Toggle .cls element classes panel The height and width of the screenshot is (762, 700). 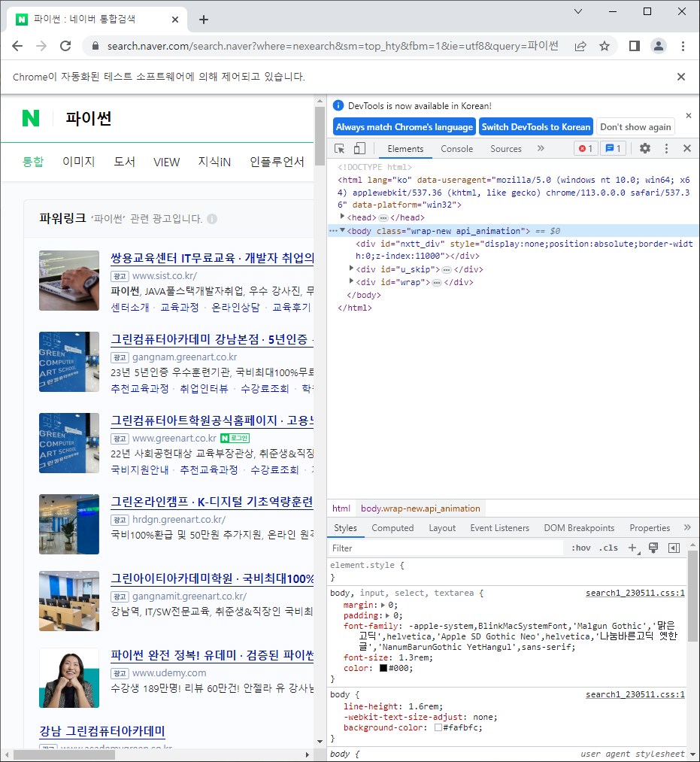click(608, 548)
